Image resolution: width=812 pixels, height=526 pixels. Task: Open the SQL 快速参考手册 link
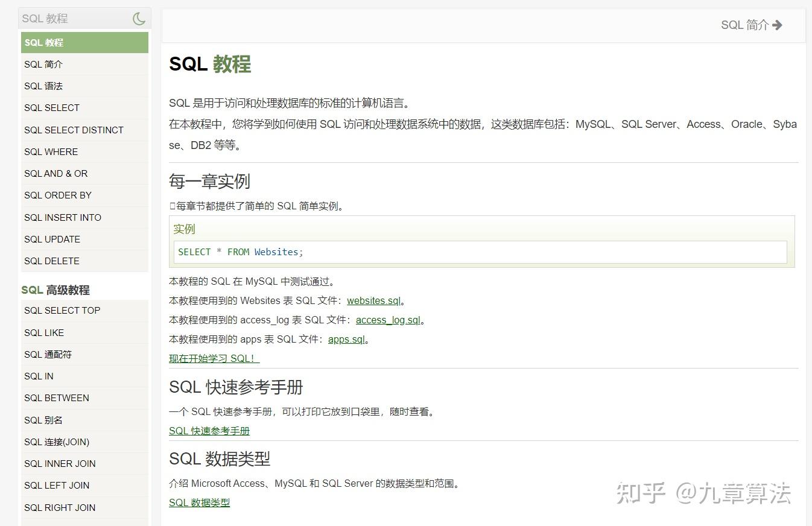[x=209, y=431]
